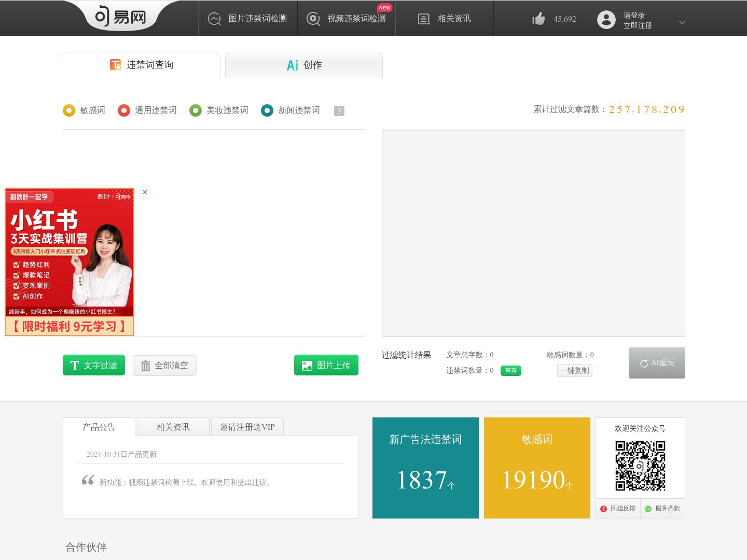
Task: Click the green 查看 button
Action: pos(511,371)
